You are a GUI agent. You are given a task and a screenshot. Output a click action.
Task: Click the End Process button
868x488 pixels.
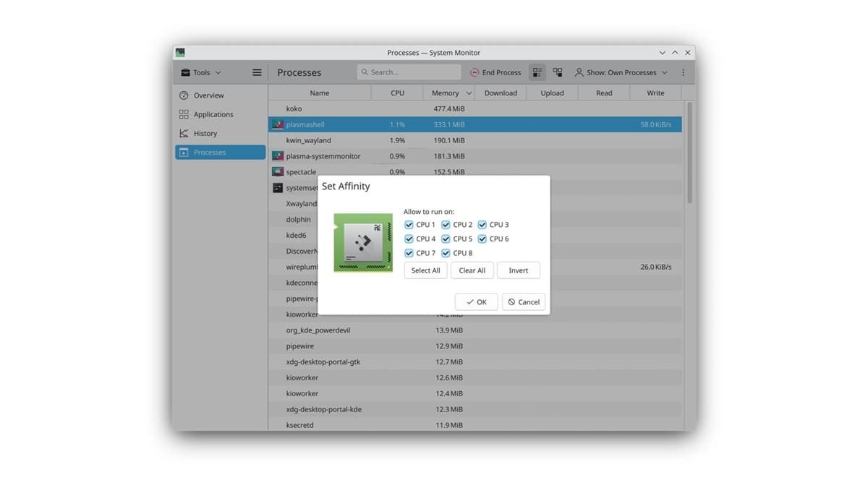point(495,72)
